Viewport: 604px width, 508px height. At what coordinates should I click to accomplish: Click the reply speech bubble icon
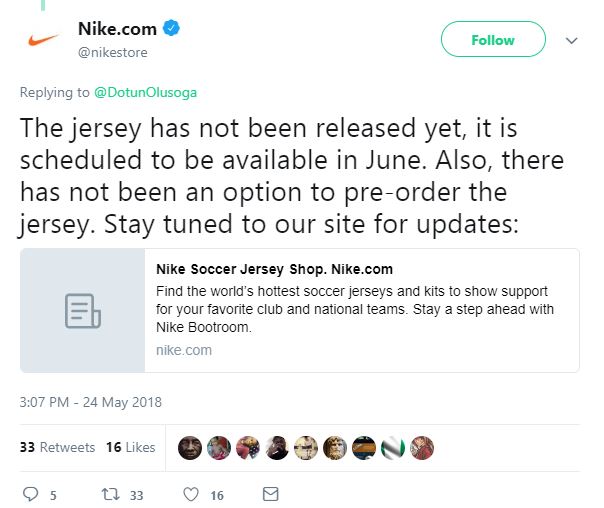coord(30,494)
